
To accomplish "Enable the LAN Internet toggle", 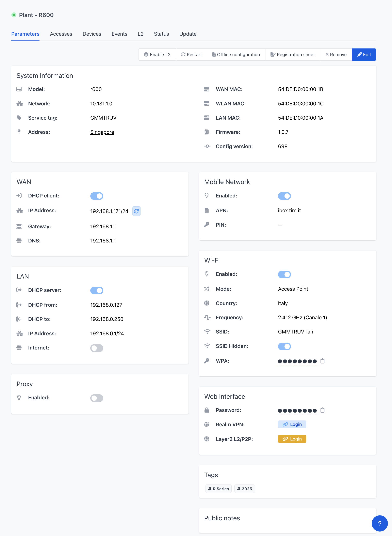I will [97, 348].
